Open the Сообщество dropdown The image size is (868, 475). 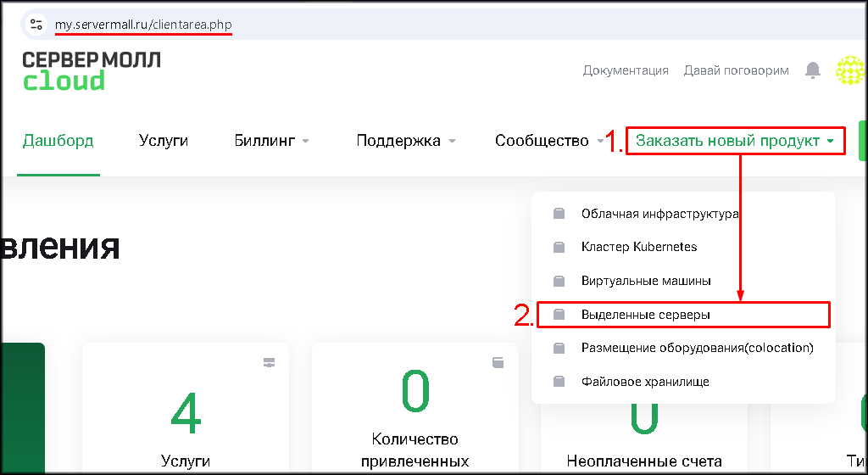(548, 141)
